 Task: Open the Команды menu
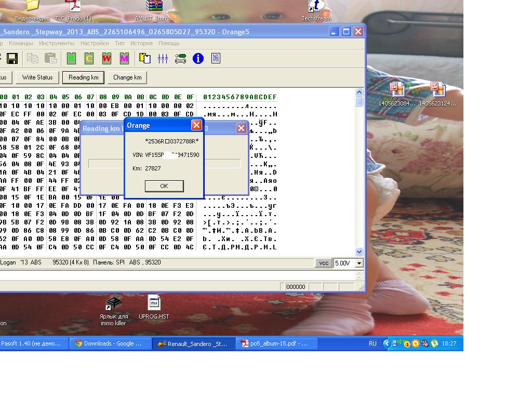click(x=21, y=43)
